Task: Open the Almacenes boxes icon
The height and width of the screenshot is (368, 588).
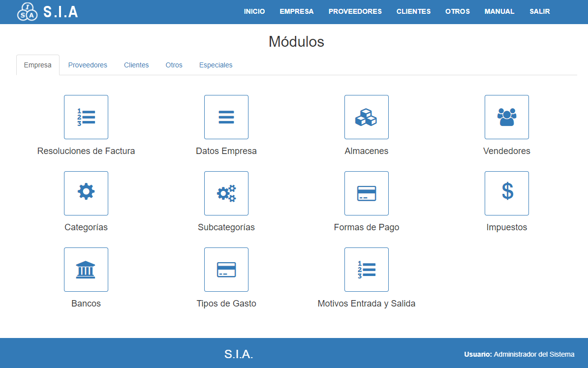Action: (367, 117)
